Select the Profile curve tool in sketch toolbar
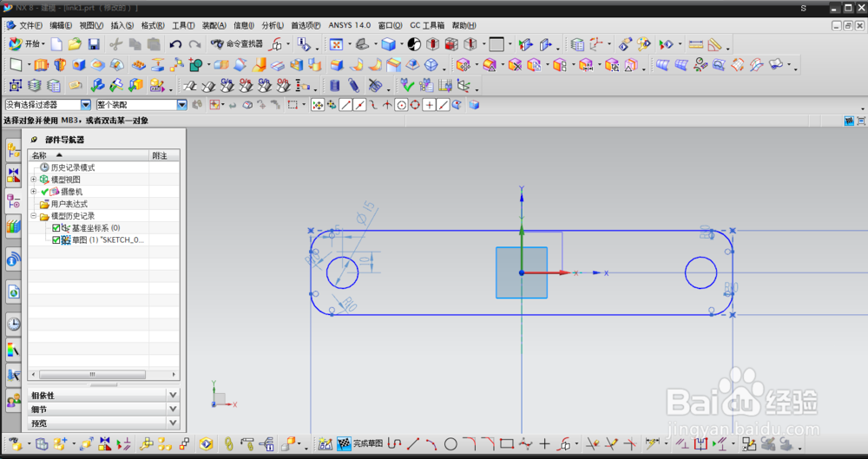This screenshot has height=459, width=868. [394, 443]
